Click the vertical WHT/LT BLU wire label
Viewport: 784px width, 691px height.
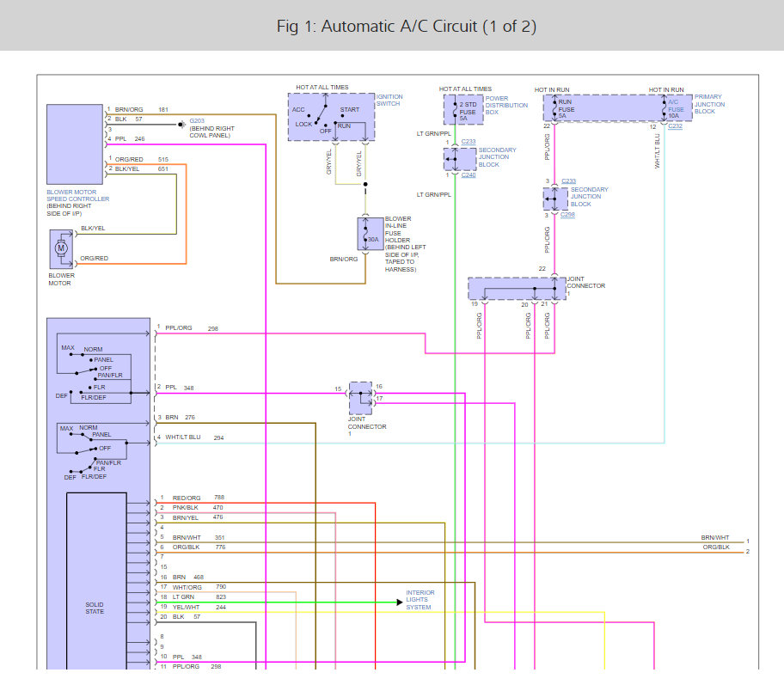(657, 151)
